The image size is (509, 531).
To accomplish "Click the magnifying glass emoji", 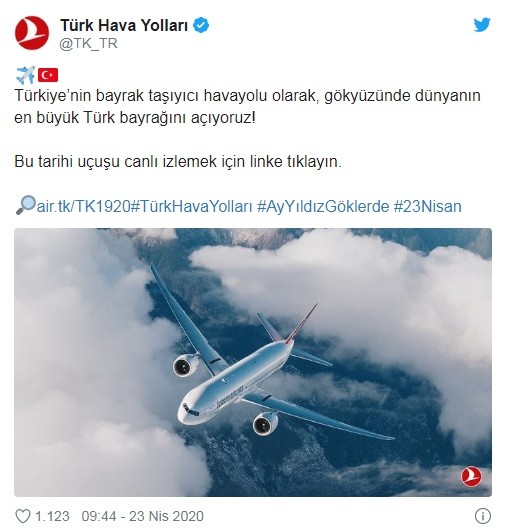I will click(x=25, y=205).
